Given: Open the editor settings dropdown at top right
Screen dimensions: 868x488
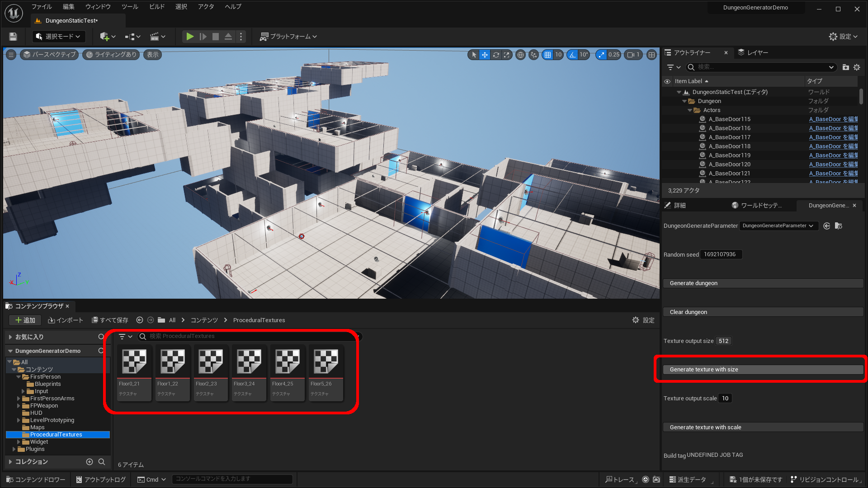Looking at the screenshot, I should coord(843,37).
